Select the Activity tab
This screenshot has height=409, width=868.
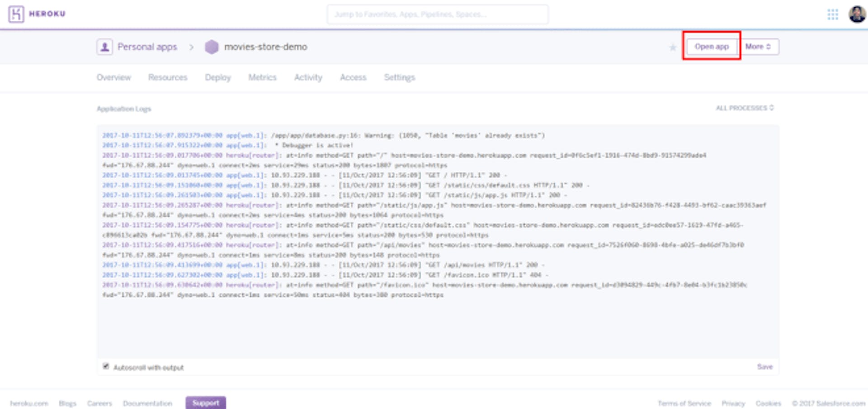[308, 77]
